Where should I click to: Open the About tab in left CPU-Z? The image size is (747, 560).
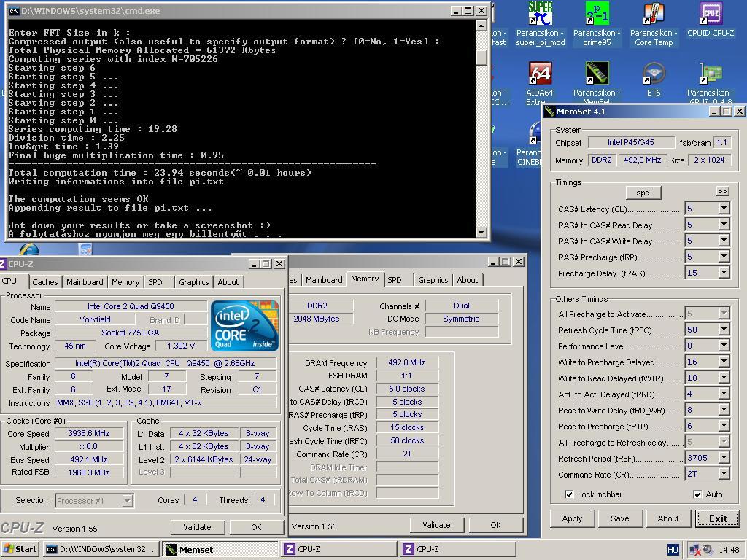point(228,282)
